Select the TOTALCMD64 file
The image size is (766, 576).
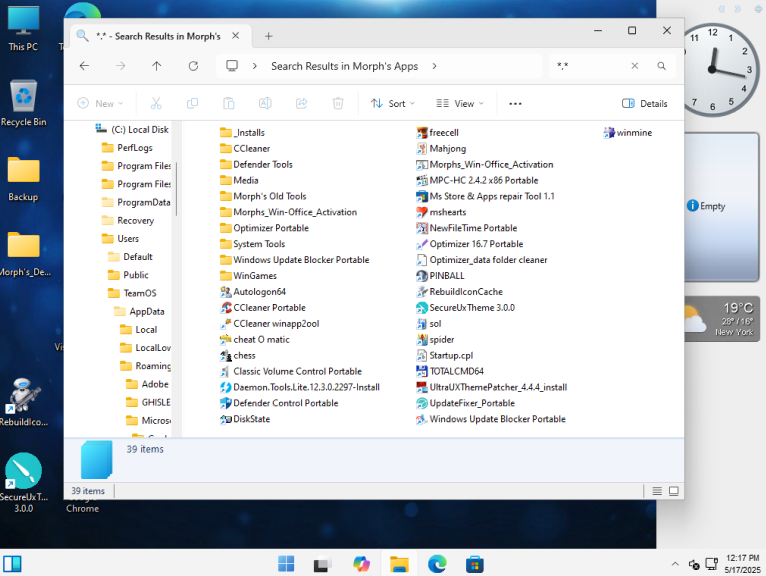click(x=450, y=371)
